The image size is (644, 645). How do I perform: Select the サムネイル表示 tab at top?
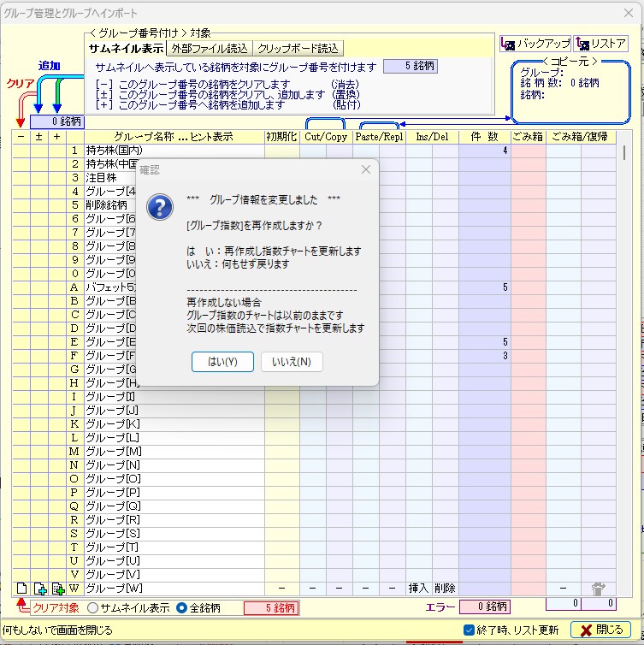pyautogui.click(x=127, y=49)
